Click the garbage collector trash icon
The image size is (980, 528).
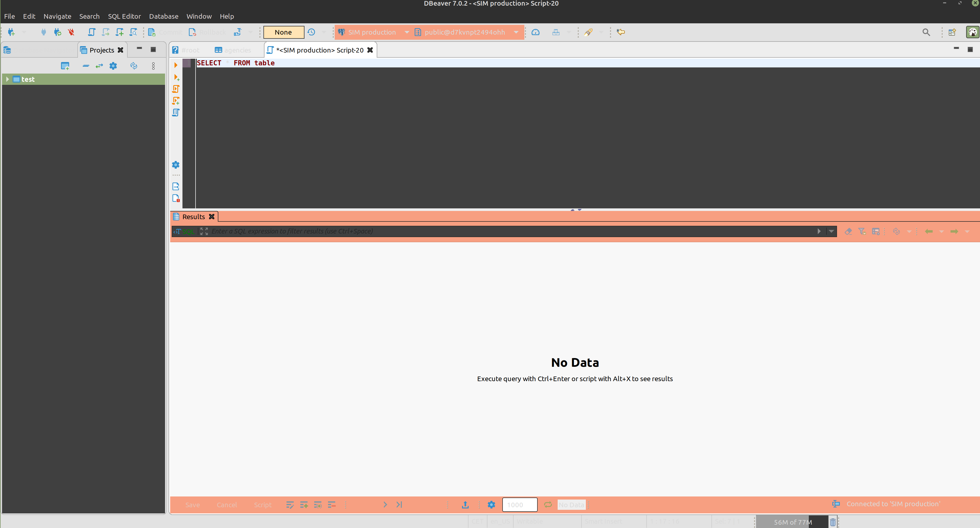pyautogui.click(x=833, y=522)
